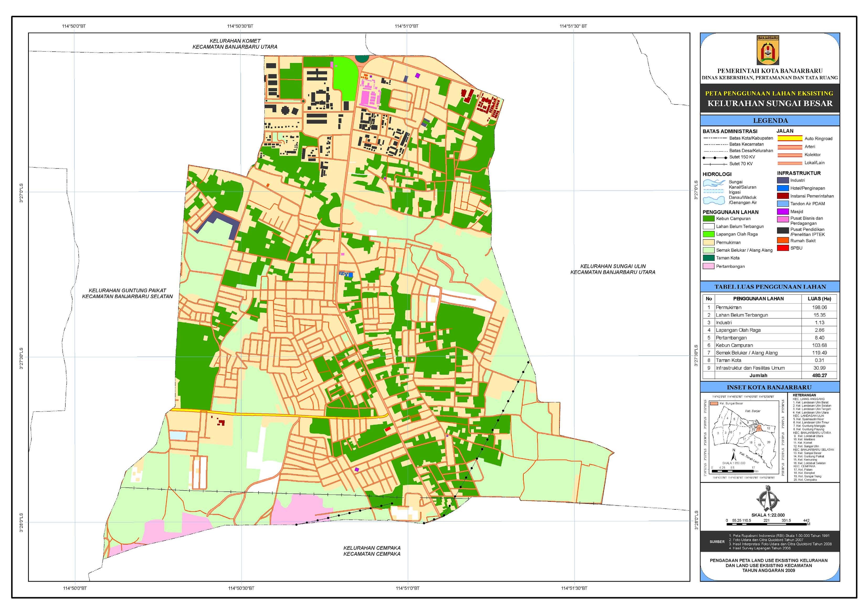Viewport: 868px width, 613px height.
Task: Click the 'LUAS (Ha)' column header
Action: point(819,299)
